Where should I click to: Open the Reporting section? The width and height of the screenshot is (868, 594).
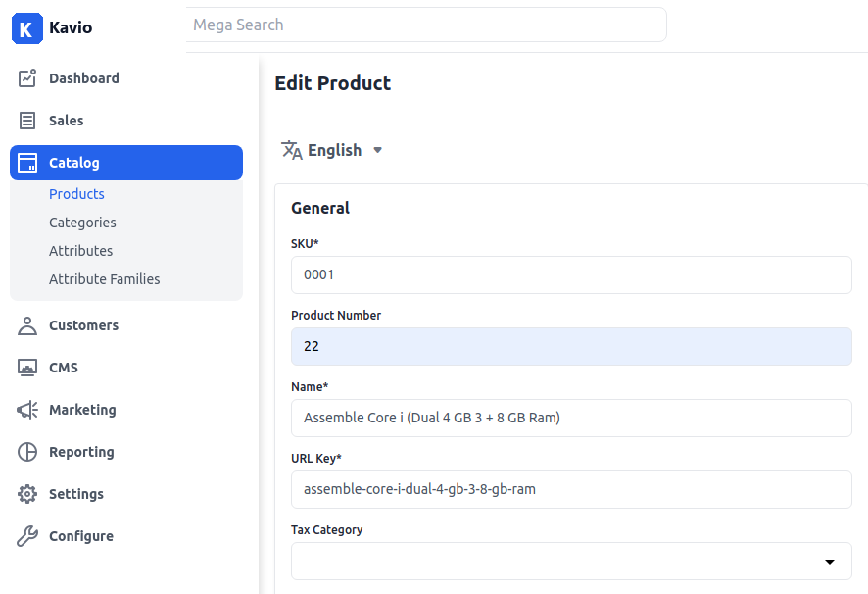click(81, 452)
